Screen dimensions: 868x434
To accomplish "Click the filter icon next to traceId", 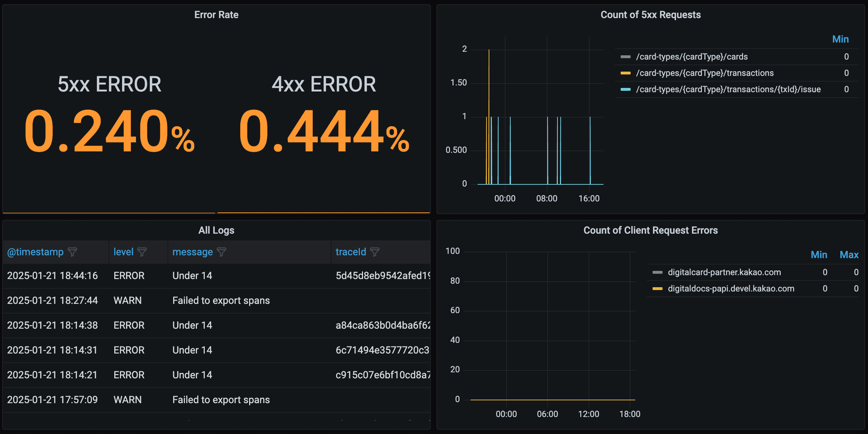I will coord(375,252).
